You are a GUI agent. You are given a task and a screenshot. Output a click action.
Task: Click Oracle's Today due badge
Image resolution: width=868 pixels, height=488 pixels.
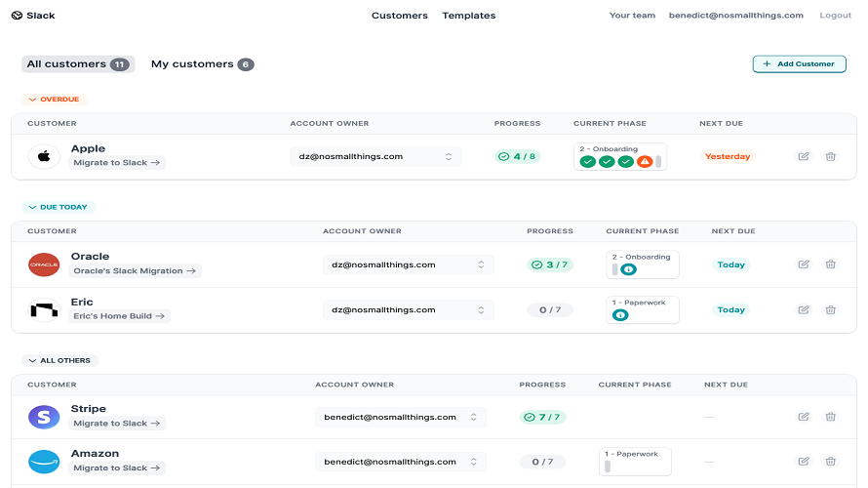click(x=730, y=264)
